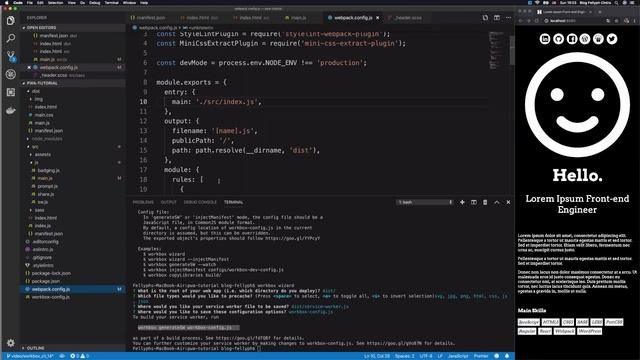The height and width of the screenshot is (360, 640).
Task: Open the Manage gear in activity bar
Action: [x=11, y=343]
